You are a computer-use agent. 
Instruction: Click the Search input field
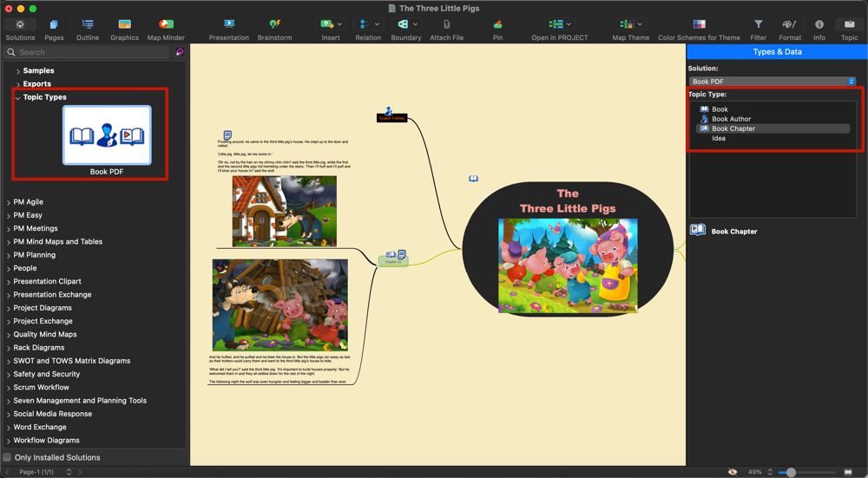86,52
